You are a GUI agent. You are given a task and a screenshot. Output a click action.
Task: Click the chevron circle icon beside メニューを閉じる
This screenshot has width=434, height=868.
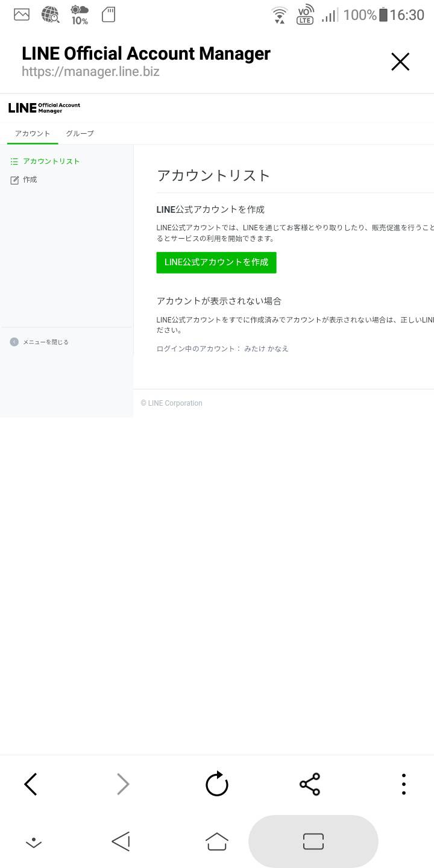(14, 342)
